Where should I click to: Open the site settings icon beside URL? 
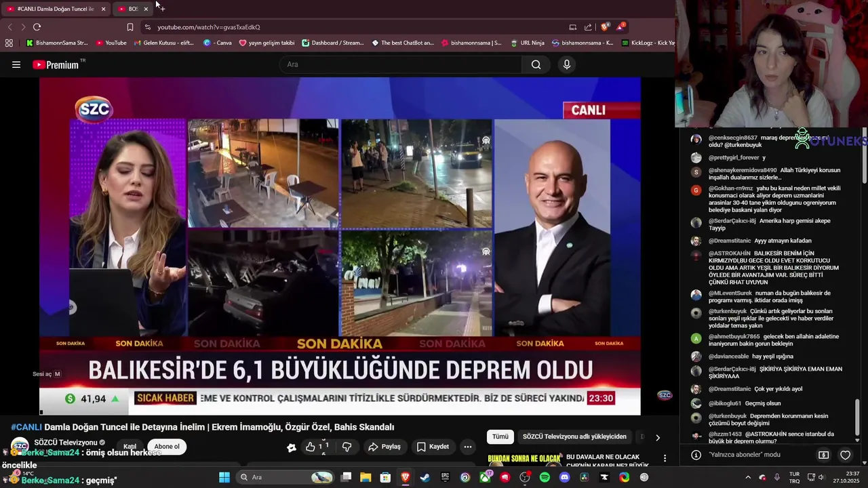point(147,27)
